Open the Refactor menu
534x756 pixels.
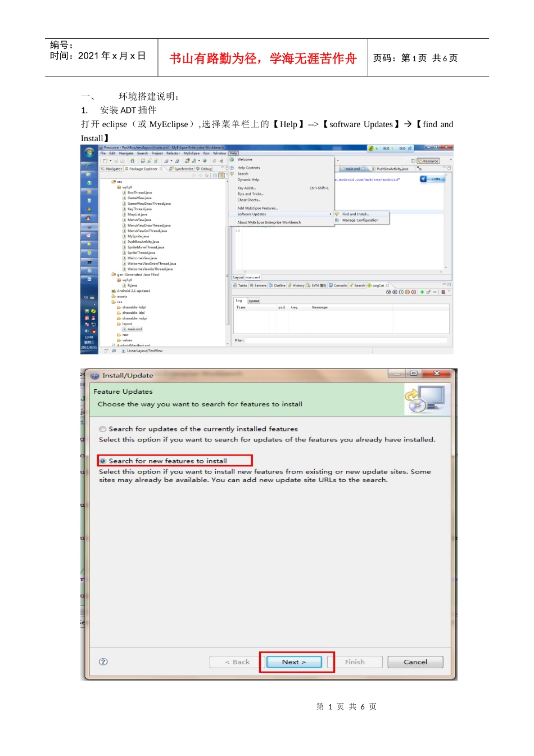point(173,153)
